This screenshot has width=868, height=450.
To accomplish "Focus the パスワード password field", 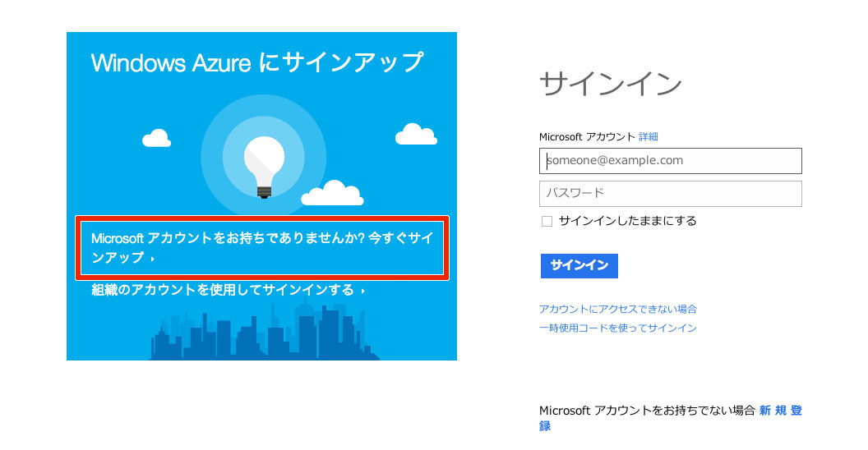I will [671, 194].
